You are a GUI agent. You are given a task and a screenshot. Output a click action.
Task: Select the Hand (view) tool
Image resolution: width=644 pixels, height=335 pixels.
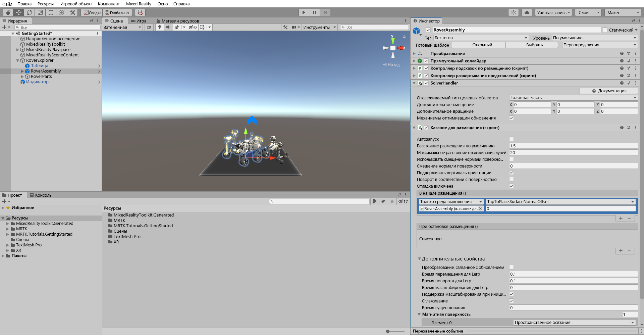click(x=8, y=12)
